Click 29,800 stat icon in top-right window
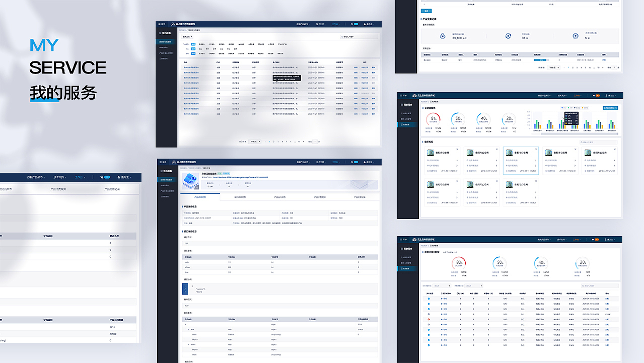This screenshot has height=363, width=644. pos(443,36)
